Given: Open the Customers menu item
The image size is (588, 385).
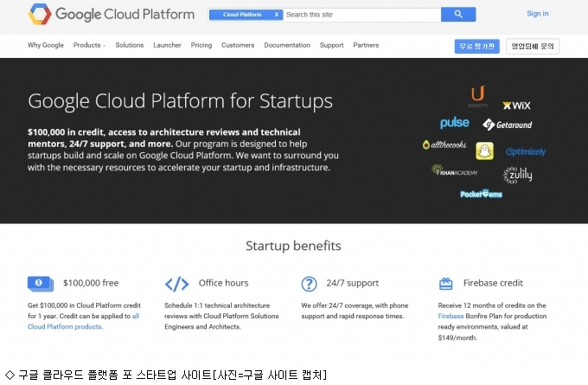Looking at the screenshot, I should tap(238, 45).
